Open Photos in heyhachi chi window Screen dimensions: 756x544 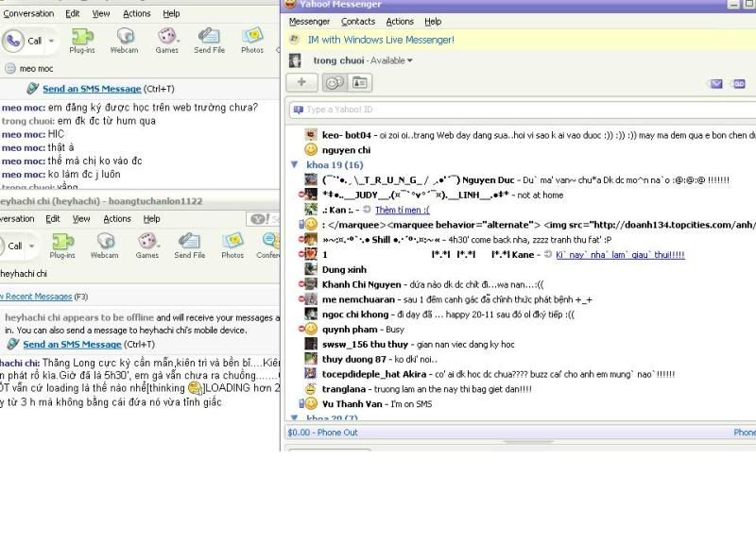pos(232,246)
